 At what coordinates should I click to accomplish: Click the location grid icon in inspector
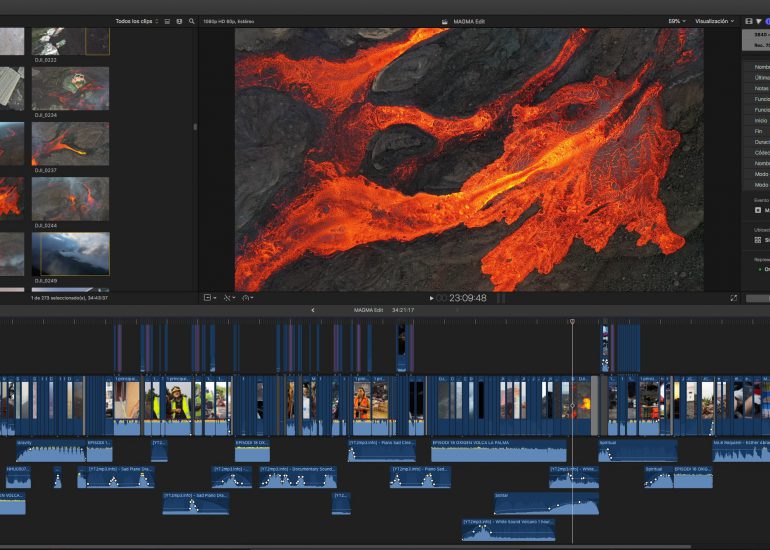pos(758,240)
